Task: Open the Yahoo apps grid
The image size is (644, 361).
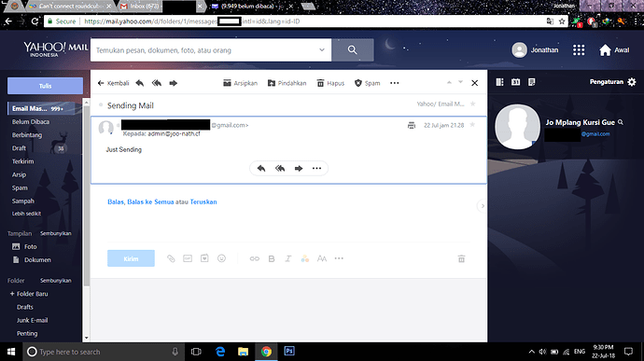Action: click(579, 50)
